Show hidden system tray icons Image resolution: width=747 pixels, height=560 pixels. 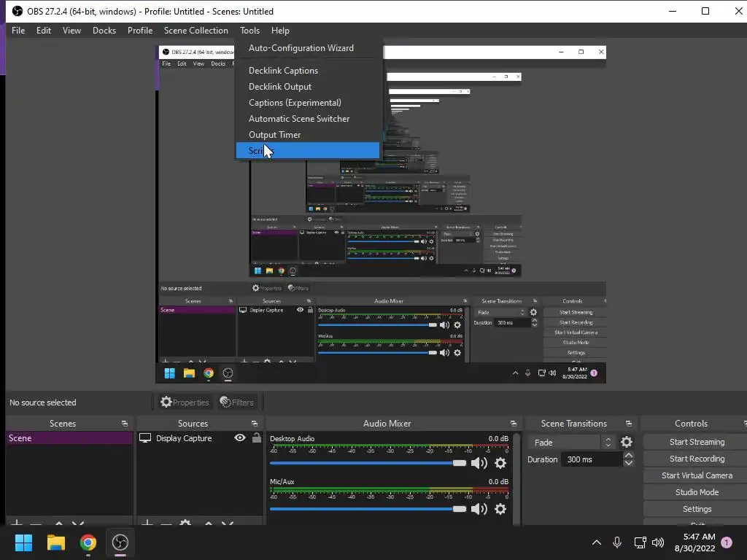[x=597, y=542]
